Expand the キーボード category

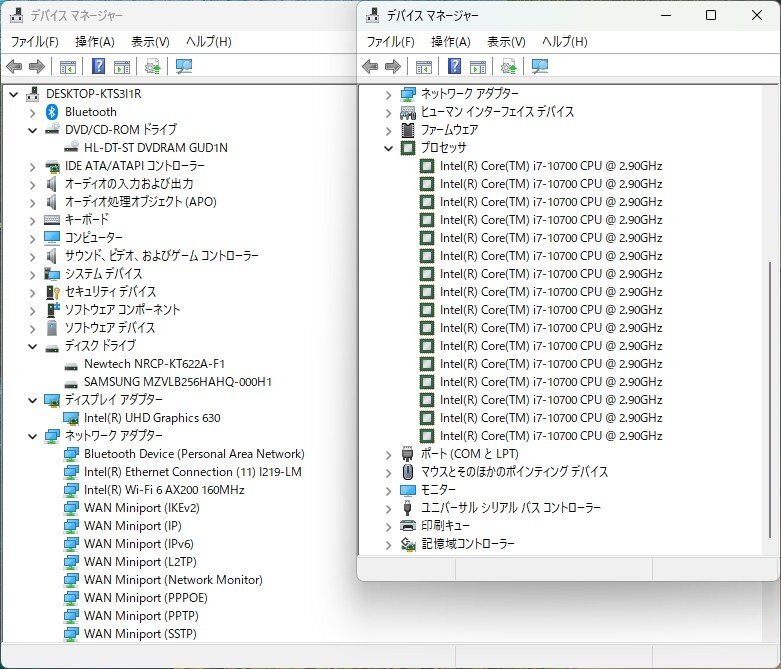click(x=32, y=220)
